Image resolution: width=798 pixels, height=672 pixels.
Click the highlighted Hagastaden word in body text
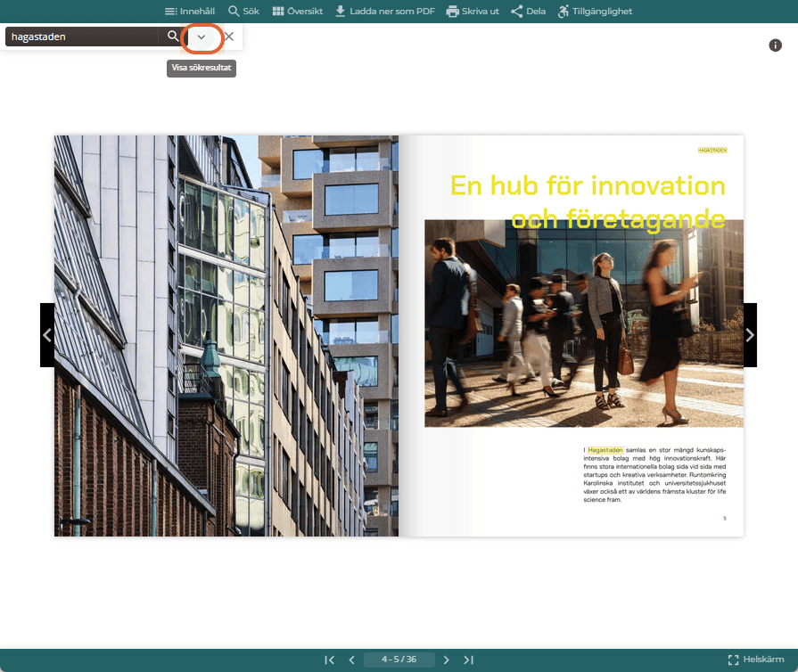tap(605, 450)
